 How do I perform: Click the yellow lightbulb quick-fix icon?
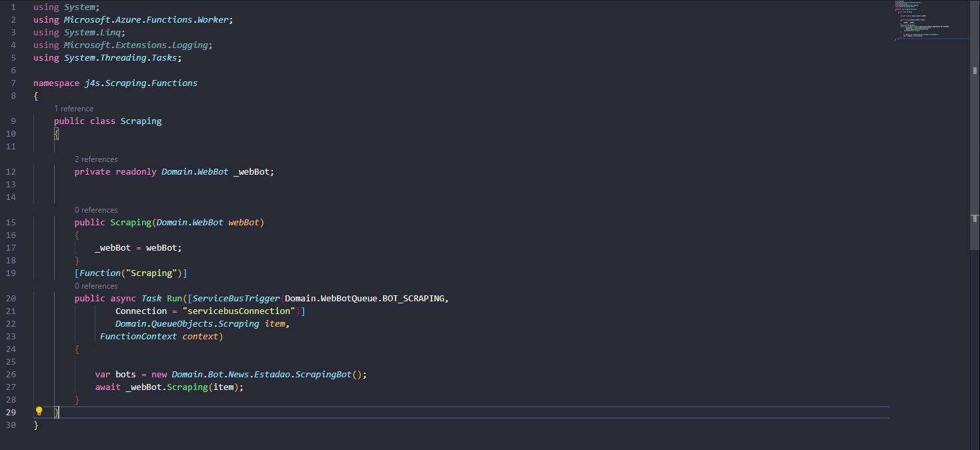coord(39,411)
